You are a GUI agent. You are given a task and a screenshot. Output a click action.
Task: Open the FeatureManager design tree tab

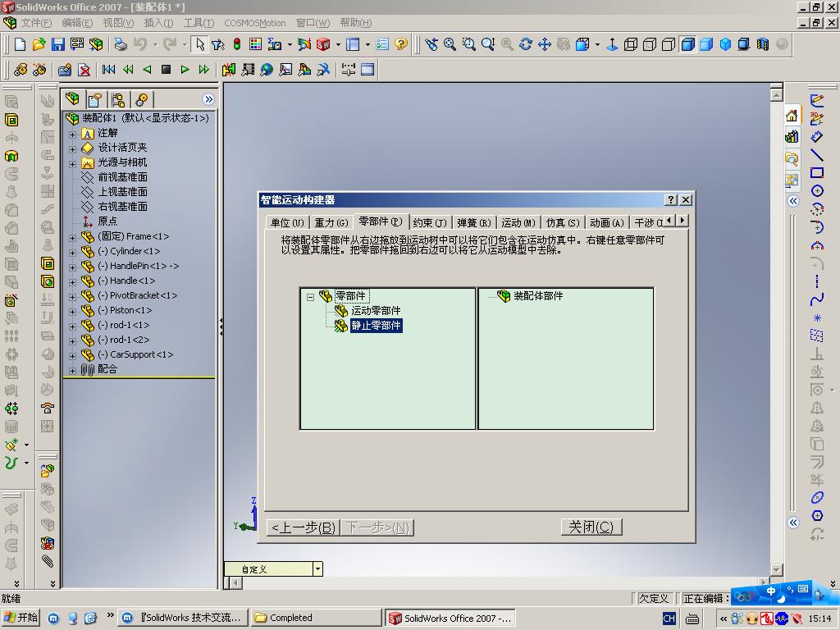click(72, 99)
